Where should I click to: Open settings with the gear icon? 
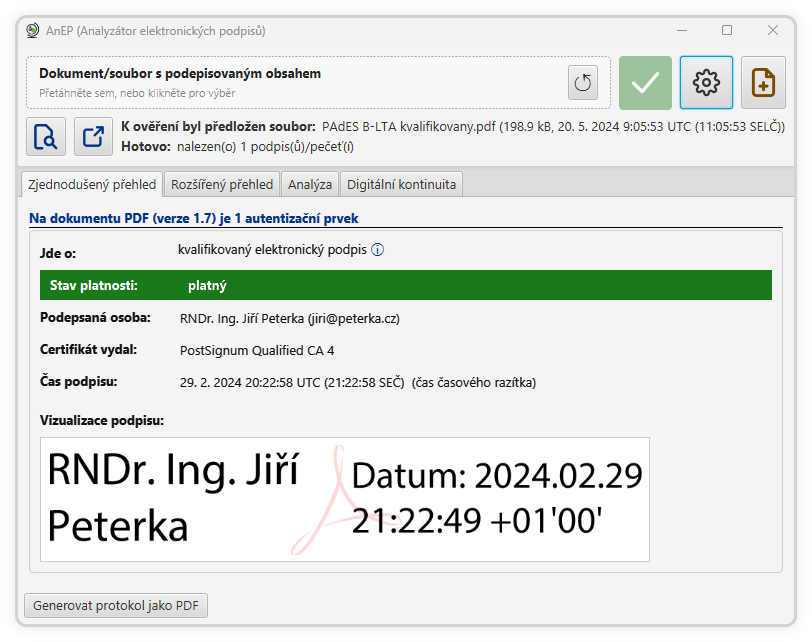(706, 83)
